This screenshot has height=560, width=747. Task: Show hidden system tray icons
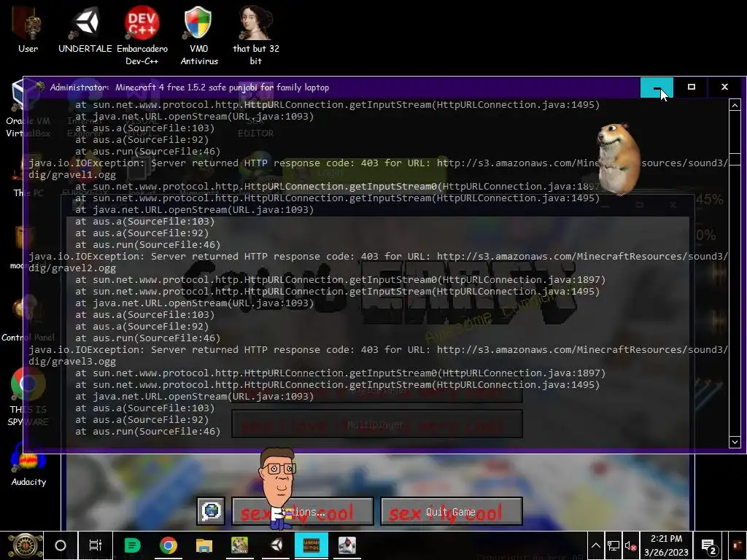tap(595, 546)
